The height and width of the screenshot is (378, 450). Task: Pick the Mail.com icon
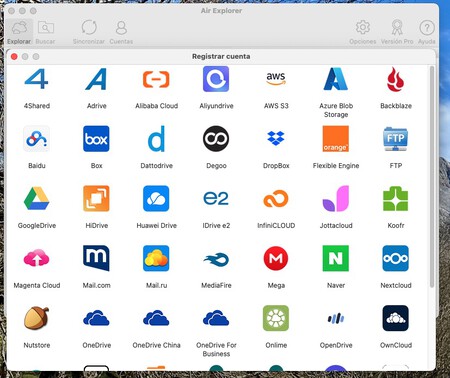pos(96,258)
